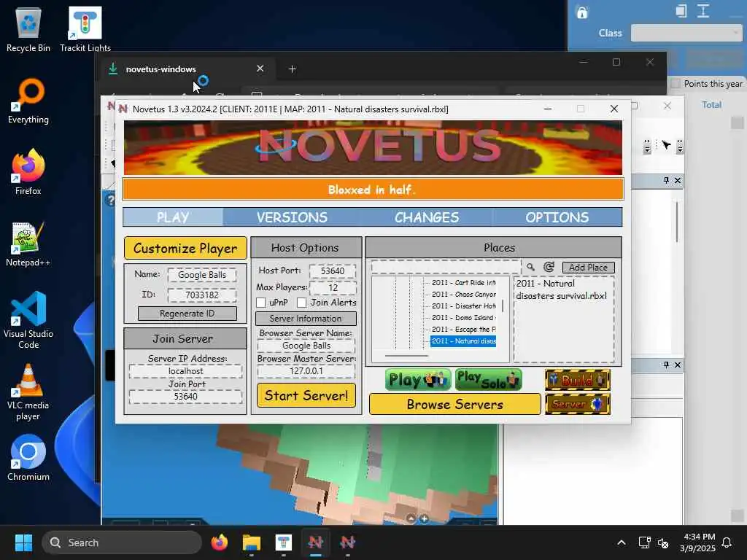
Task: Click the places tree vertical scrollbar
Action: pos(503,306)
